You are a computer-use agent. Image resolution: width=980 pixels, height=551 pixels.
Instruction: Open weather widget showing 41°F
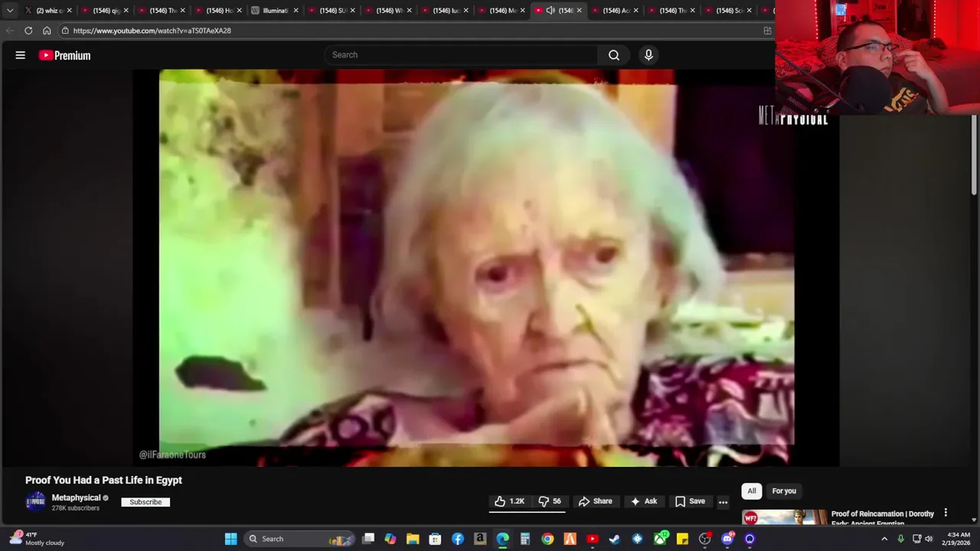37,539
